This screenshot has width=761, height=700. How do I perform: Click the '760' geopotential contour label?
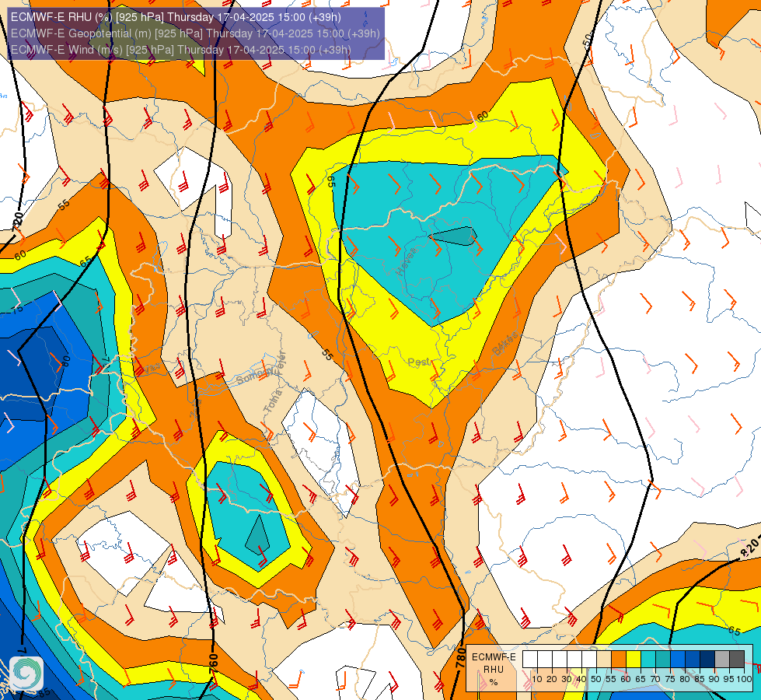213,663
